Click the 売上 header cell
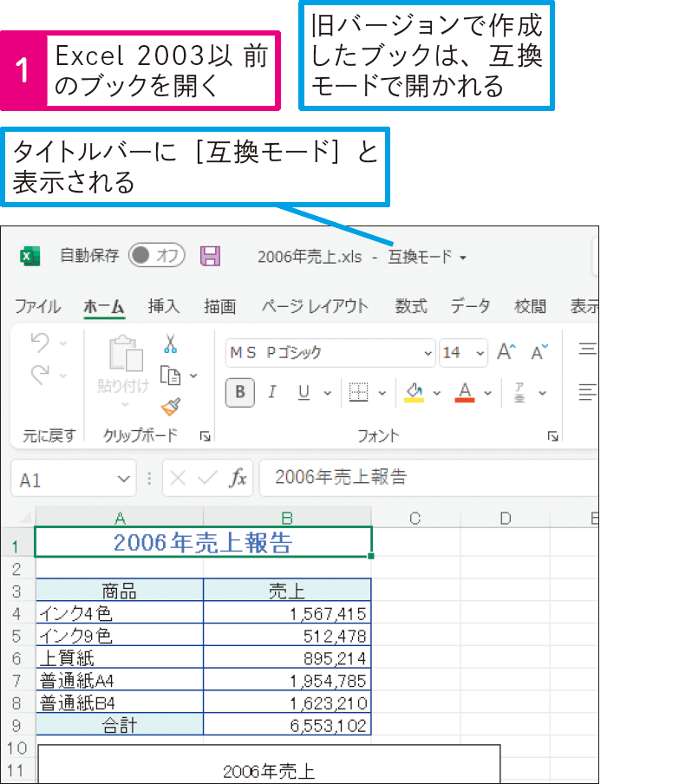The height and width of the screenshot is (784, 679). [287, 591]
